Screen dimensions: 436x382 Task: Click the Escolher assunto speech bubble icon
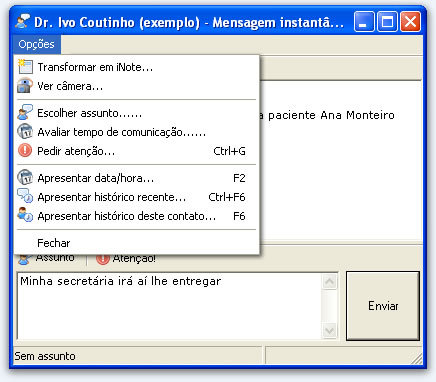tap(25, 113)
